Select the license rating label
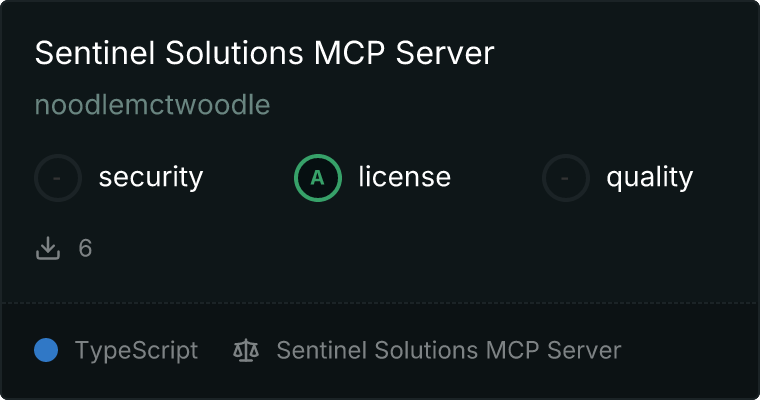 point(405,177)
